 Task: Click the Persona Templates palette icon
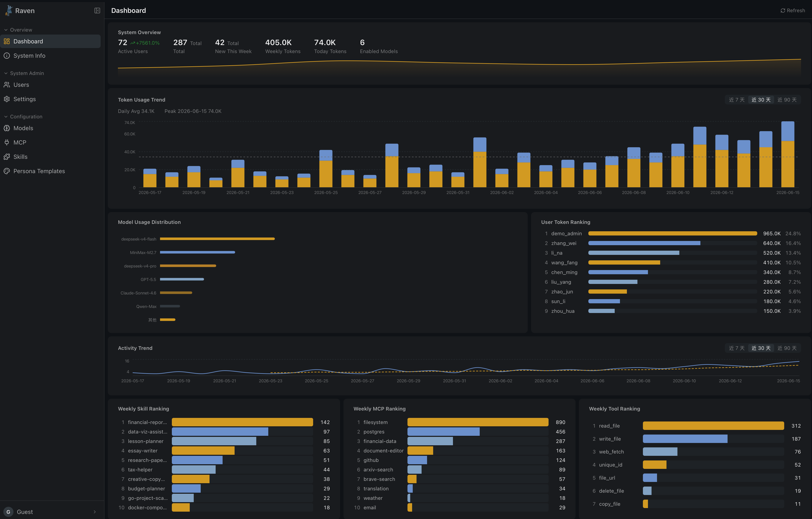tap(7, 171)
